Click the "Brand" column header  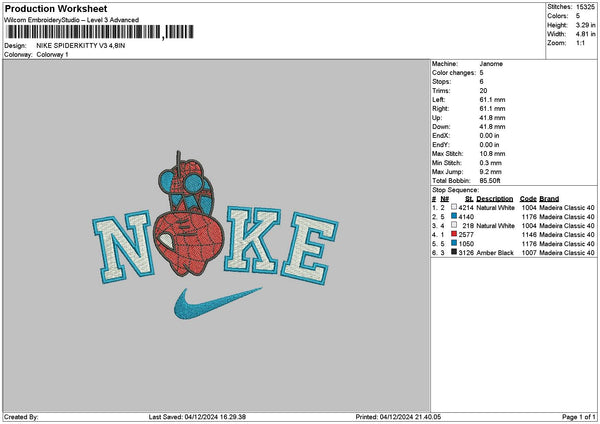click(x=549, y=199)
